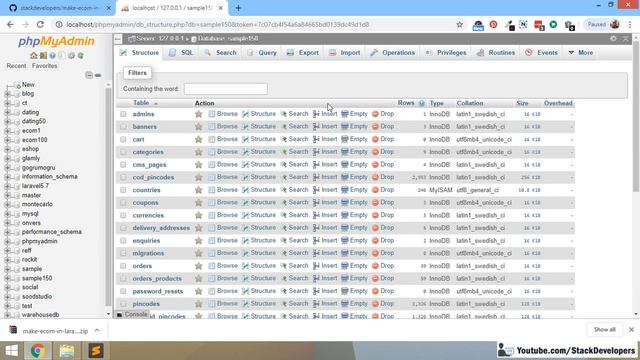The image size is (640, 360).
Task: Browse the currencies table
Action: click(x=223, y=215)
